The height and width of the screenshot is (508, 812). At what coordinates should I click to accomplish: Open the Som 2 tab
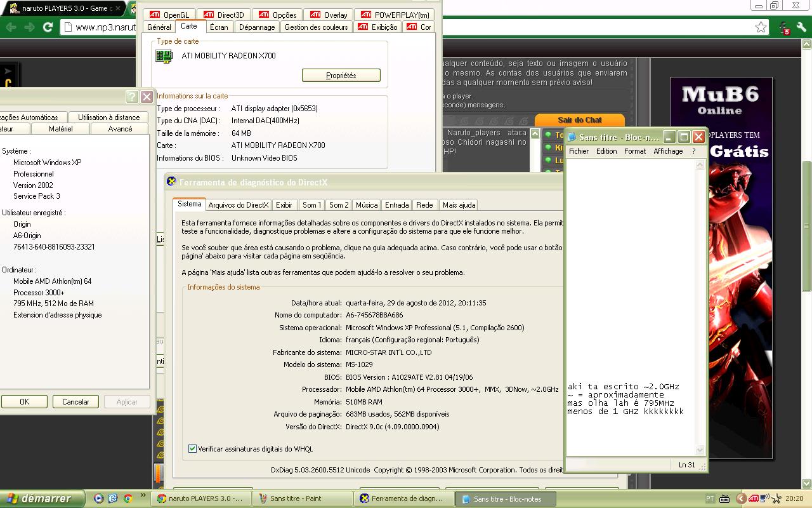339,205
